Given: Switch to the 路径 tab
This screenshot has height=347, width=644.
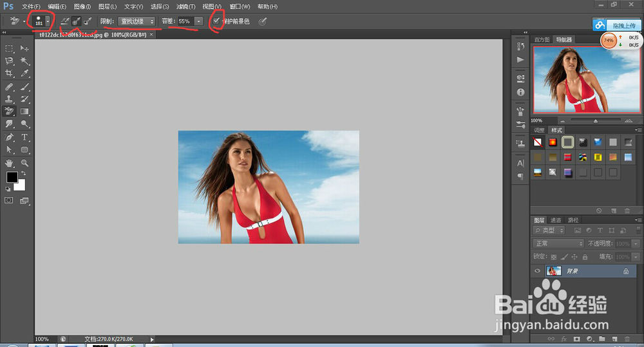Looking at the screenshot, I should click(573, 220).
